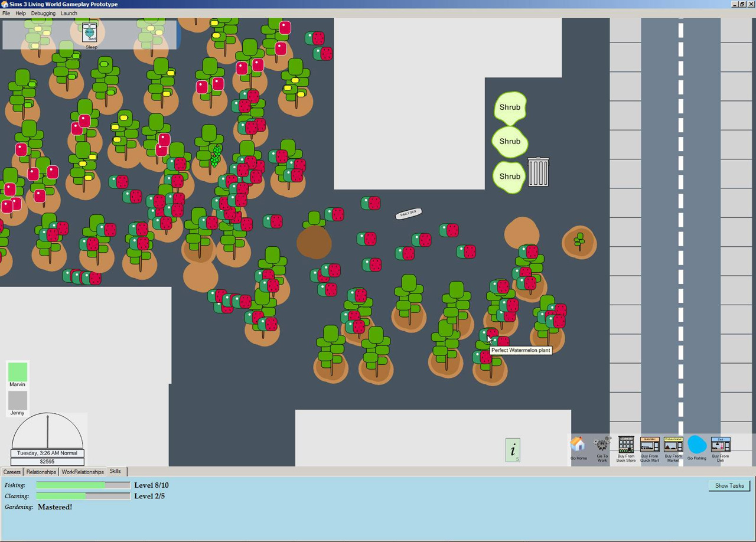Click the $2595 money display
Image resolution: width=756 pixels, height=542 pixels.
[x=47, y=462]
